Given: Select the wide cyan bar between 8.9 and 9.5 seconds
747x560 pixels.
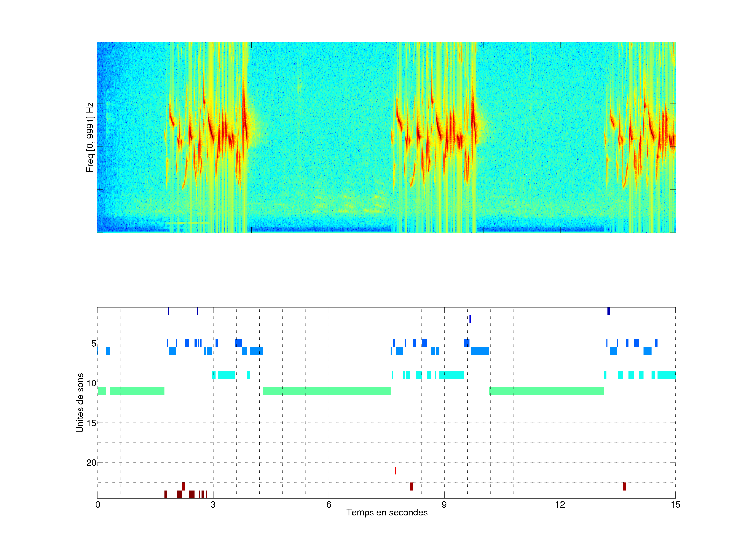Looking at the screenshot, I should click(x=452, y=375).
